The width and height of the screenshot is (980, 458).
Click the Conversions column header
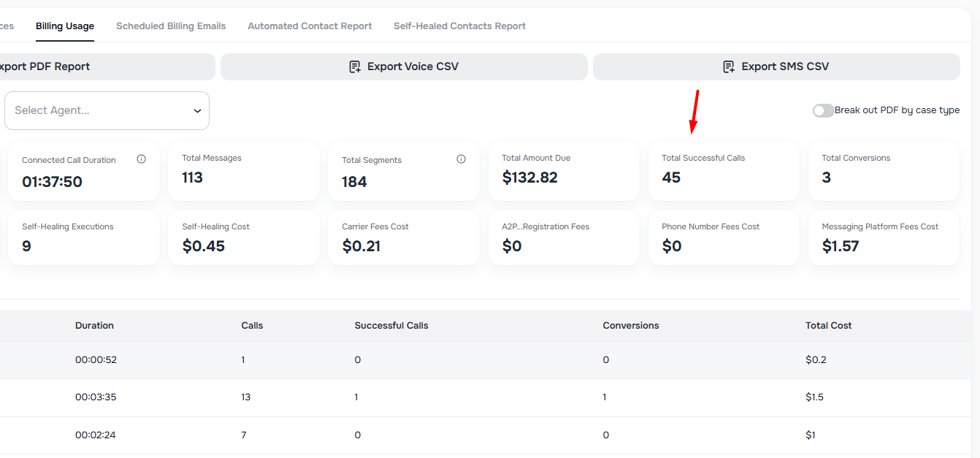point(630,326)
